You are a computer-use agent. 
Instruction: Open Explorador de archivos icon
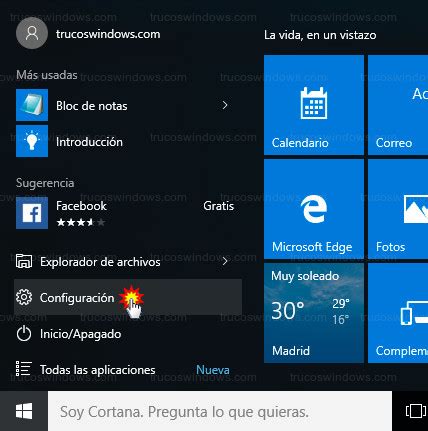(24, 261)
